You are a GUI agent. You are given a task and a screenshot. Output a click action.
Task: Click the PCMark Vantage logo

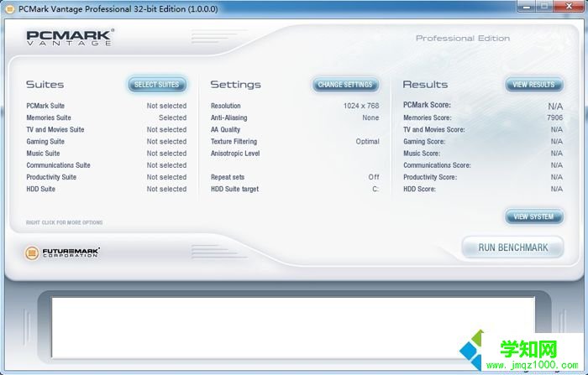pos(70,38)
